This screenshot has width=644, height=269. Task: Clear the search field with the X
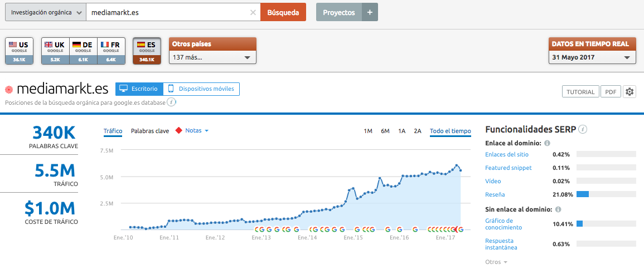click(x=253, y=12)
